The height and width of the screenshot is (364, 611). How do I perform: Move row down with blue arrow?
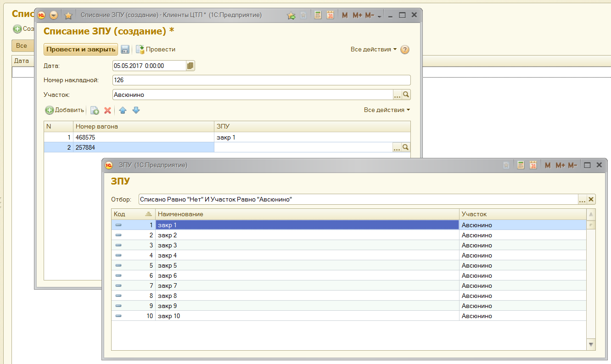coord(136,110)
